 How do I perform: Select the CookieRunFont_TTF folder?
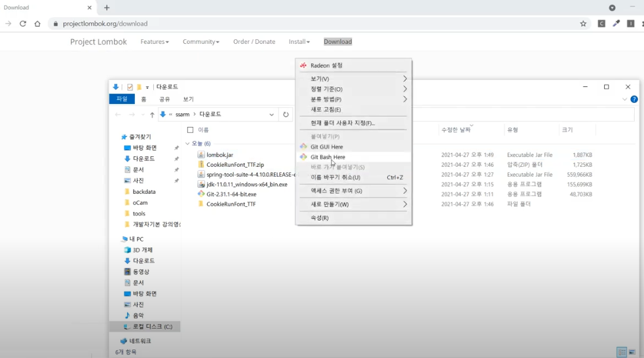pos(231,204)
